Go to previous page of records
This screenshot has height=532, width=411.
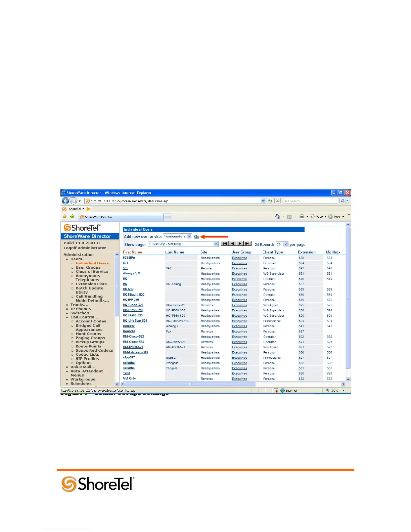pos(232,243)
